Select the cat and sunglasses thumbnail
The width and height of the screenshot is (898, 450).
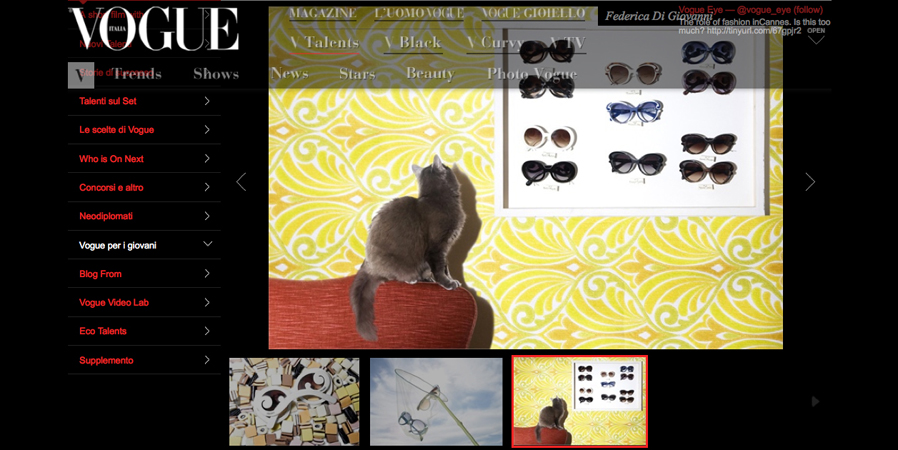[580, 401]
